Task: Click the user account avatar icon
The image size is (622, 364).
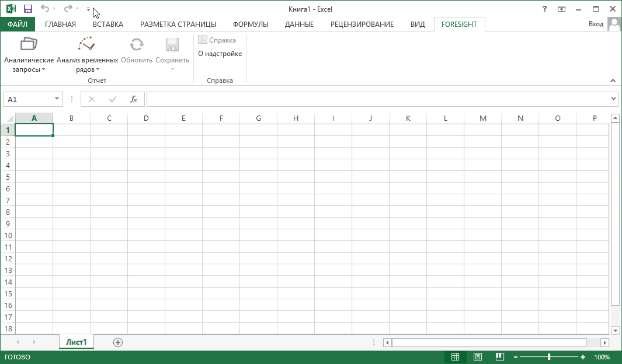Action: 614,24
